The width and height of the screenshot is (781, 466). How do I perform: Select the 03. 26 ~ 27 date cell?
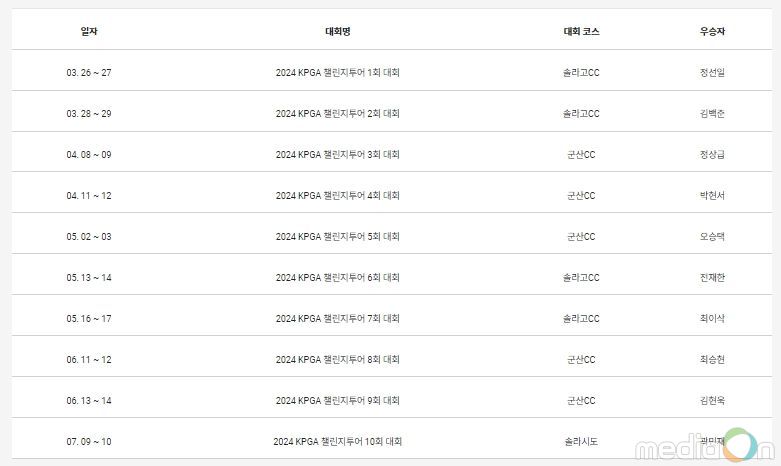[89, 73]
